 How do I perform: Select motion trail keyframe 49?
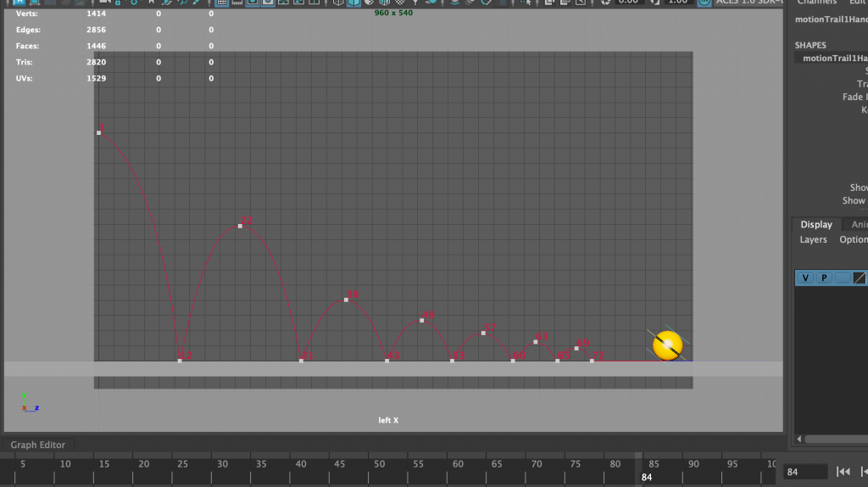click(422, 320)
